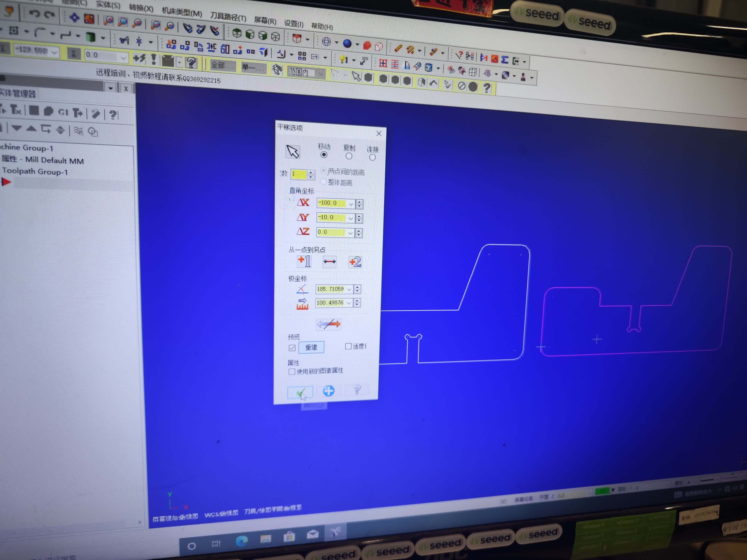
Task: Open the 屏幕(R) menu
Action: [x=265, y=21]
